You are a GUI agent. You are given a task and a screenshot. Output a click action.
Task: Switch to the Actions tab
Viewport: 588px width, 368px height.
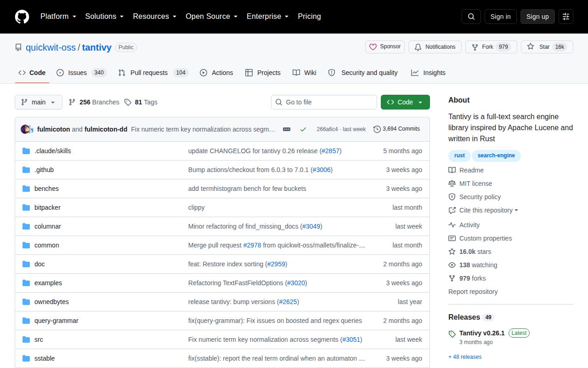216,73
